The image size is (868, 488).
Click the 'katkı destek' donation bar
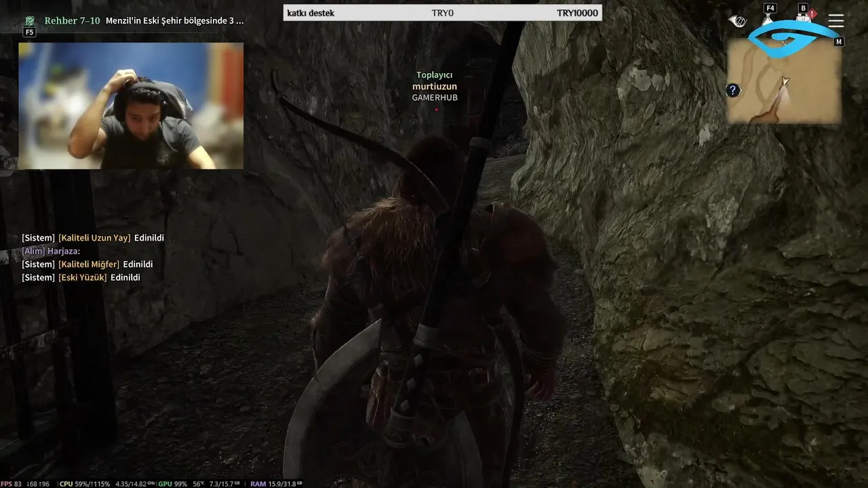click(442, 13)
